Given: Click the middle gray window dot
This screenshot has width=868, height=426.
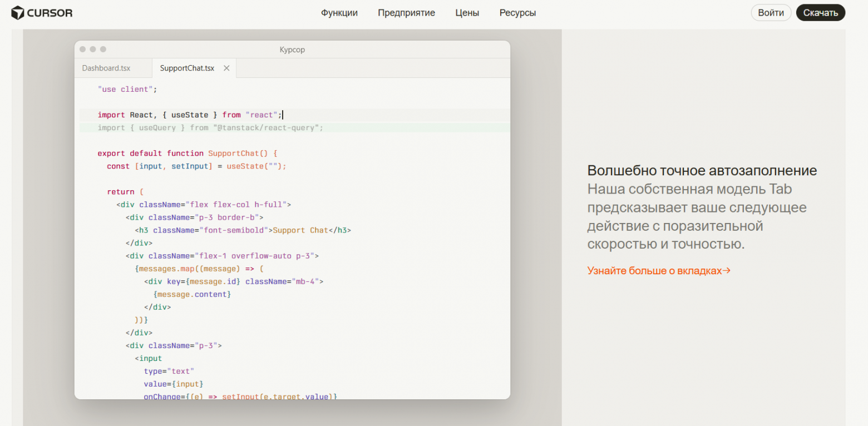Looking at the screenshot, I should point(93,49).
